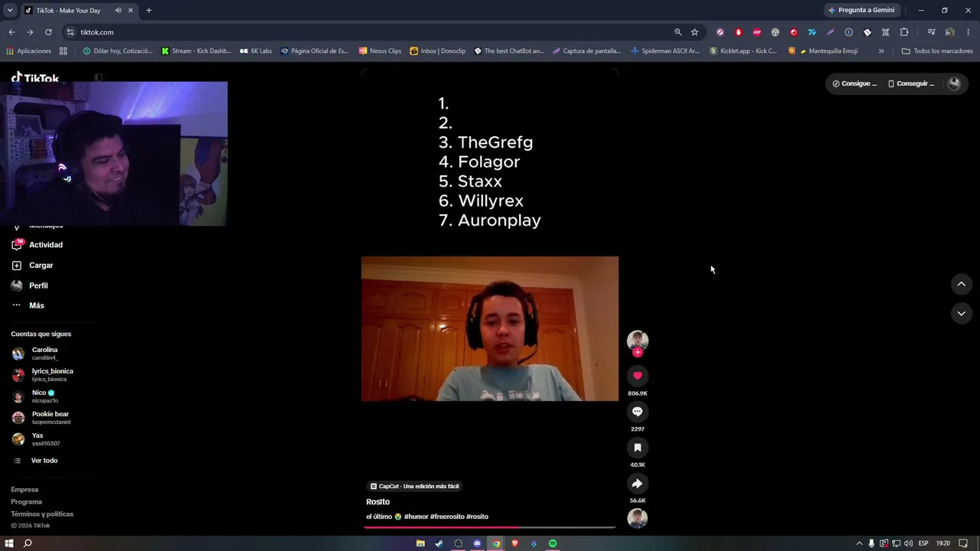
Task: Open the 6K Labs bookmark
Action: pos(256,51)
